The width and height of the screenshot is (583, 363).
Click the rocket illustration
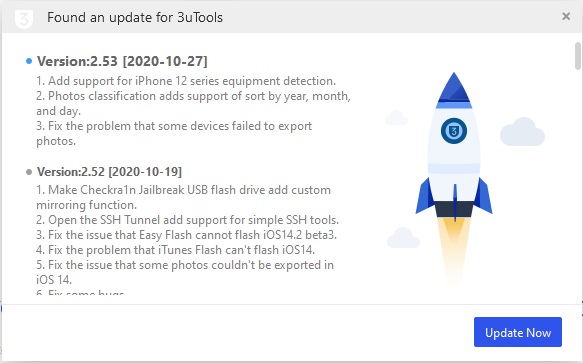(x=454, y=175)
